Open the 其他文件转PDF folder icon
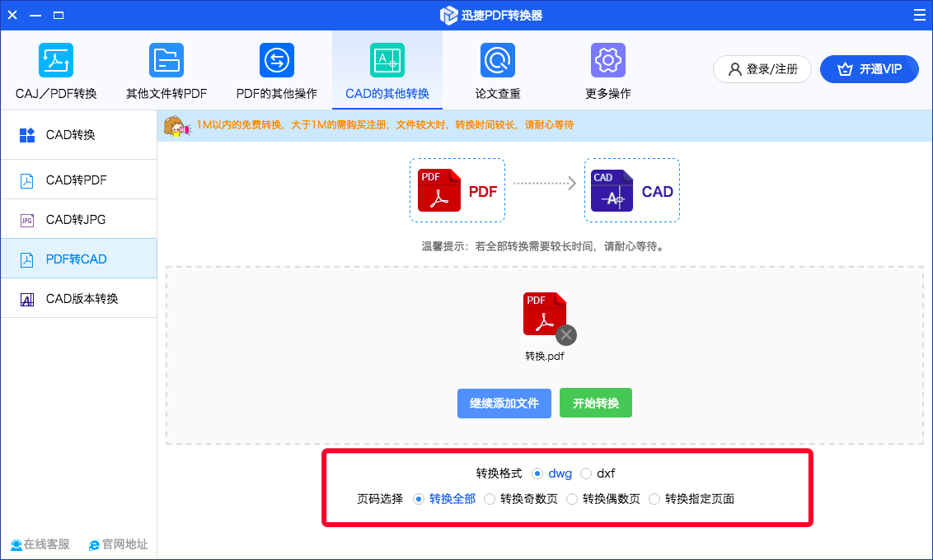Viewport: 933px width, 560px height. (166, 60)
